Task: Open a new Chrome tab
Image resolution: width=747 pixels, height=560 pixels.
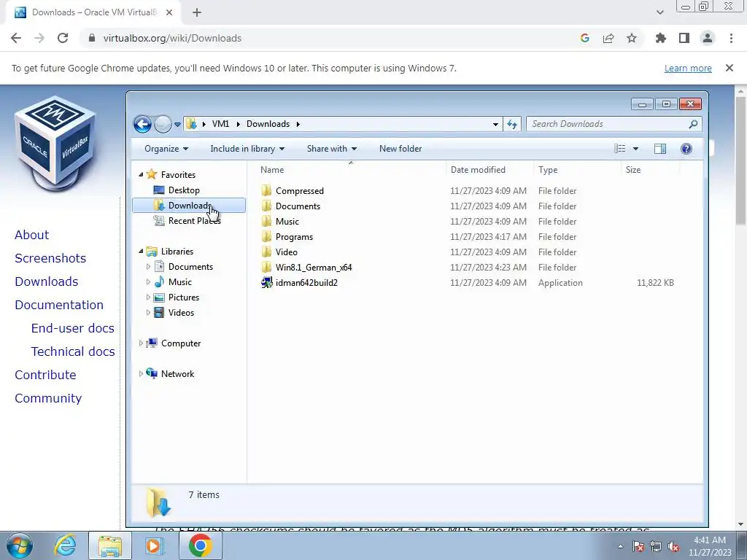Action: [x=197, y=13]
